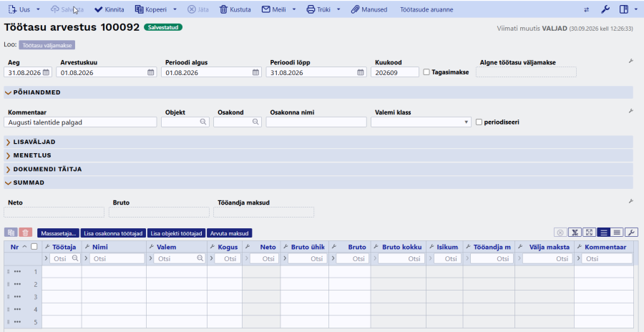Click the Trüki printer icon
This screenshot has height=332, width=644.
[311, 9]
